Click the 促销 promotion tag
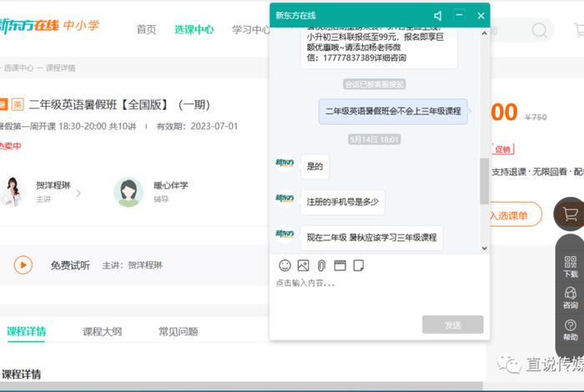 coord(502,149)
